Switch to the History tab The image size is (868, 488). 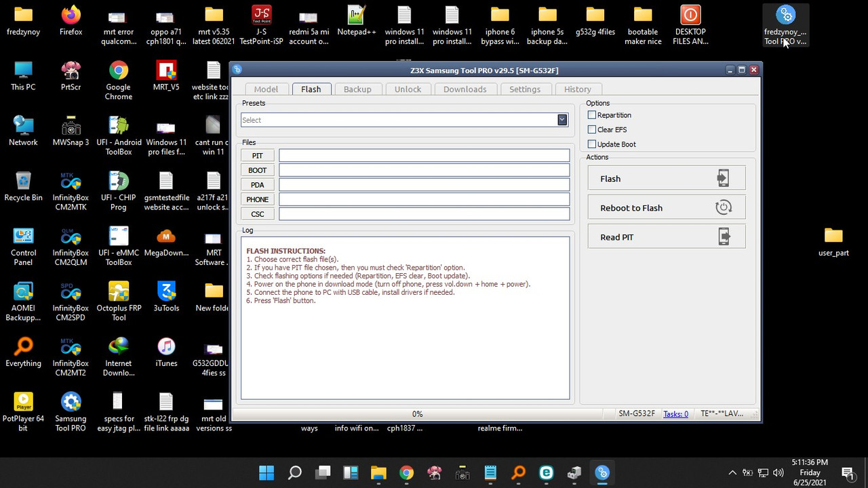pos(577,89)
